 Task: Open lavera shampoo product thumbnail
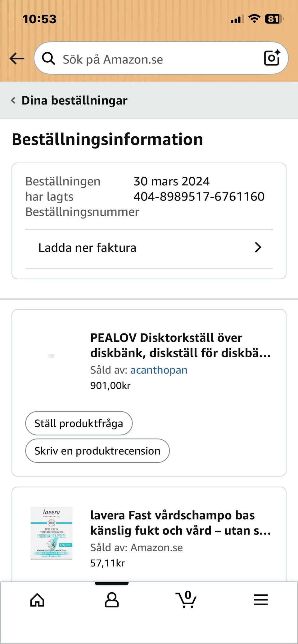point(52,533)
